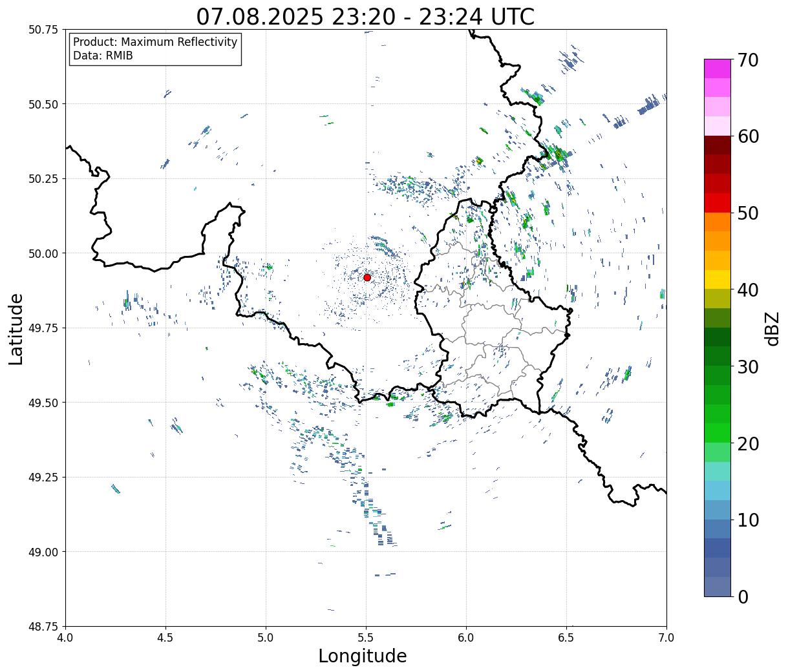
Task: Click the magenta top colorbar segment
Action: pos(718,68)
